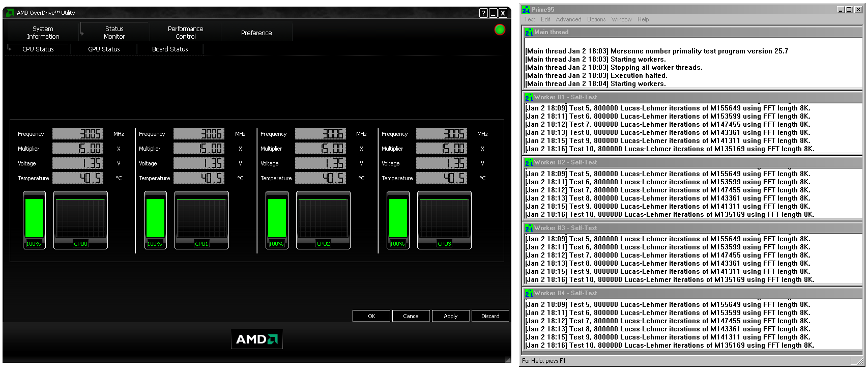868x370 pixels.
Task: Click Worker #1 Test 10 M135169 log line
Action: (670, 149)
